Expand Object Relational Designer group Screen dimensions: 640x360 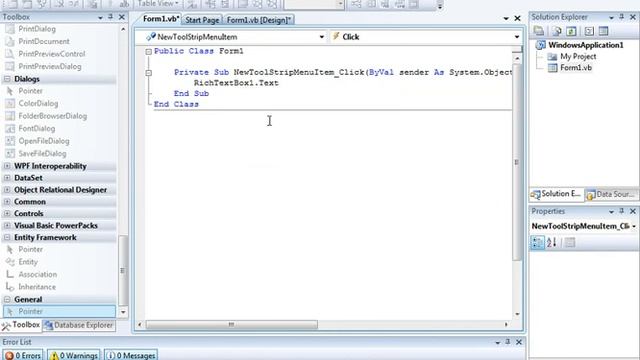7,190
